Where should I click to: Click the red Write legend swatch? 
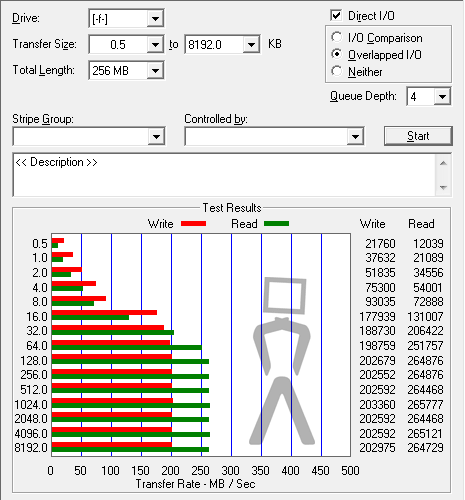point(193,223)
